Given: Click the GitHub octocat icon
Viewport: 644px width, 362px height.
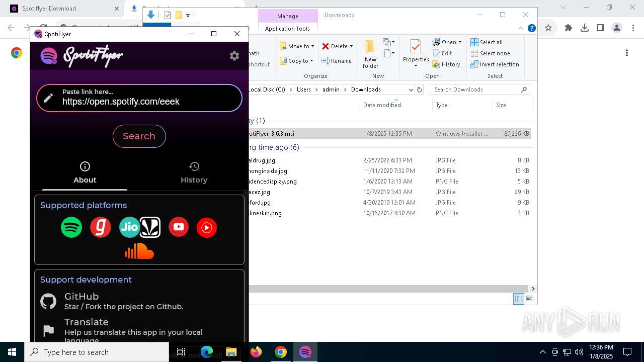Looking at the screenshot, I should [x=48, y=301].
